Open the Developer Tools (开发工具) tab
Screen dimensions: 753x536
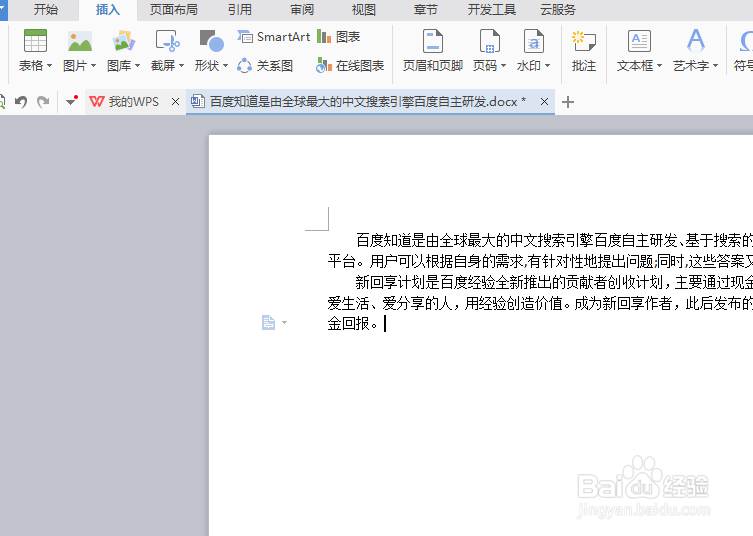point(492,10)
